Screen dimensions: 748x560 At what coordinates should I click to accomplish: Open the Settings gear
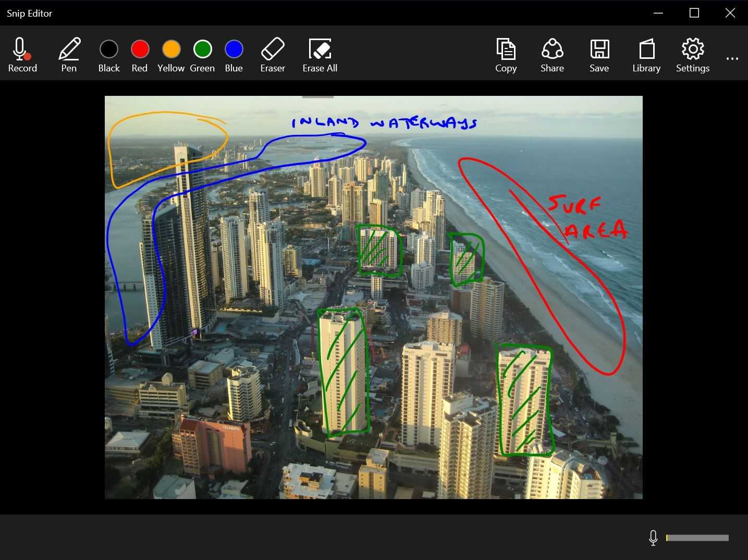click(693, 55)
